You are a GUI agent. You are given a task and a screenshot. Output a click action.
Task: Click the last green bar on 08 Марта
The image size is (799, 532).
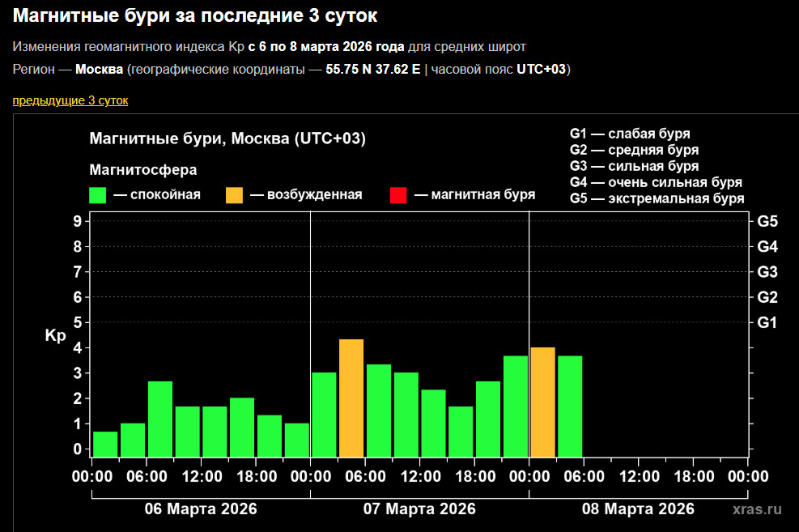coord(570,406)
